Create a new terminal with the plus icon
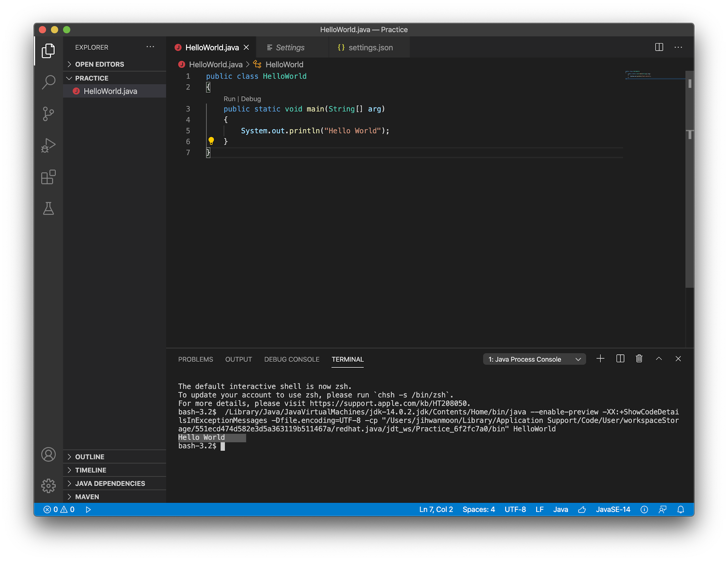This screenshot has height=561, width=728. (x=600, y=359)
